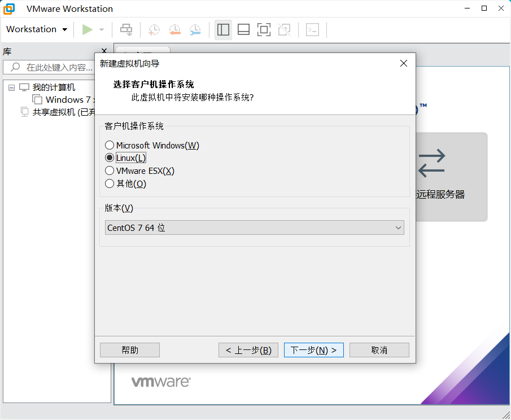Close the 新建虚拟机向导 dialog
Screen dimensions: 511x420
point(404,63)
